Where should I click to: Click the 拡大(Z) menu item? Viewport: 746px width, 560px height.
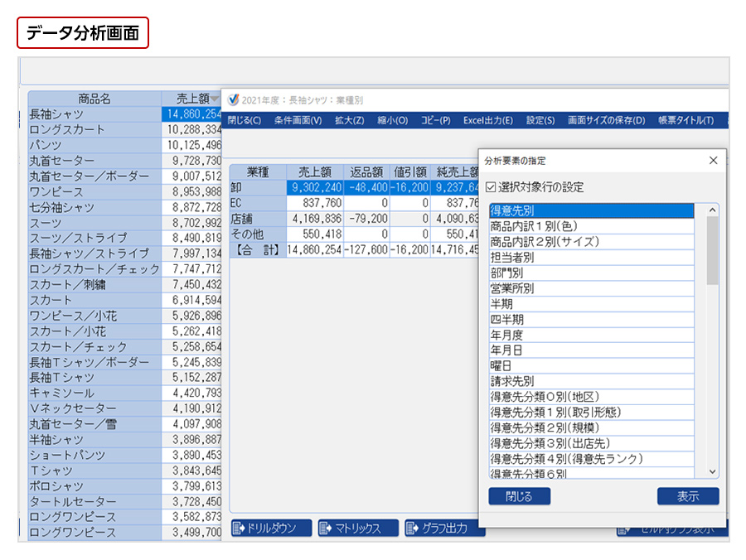click(x=349, y=120)
